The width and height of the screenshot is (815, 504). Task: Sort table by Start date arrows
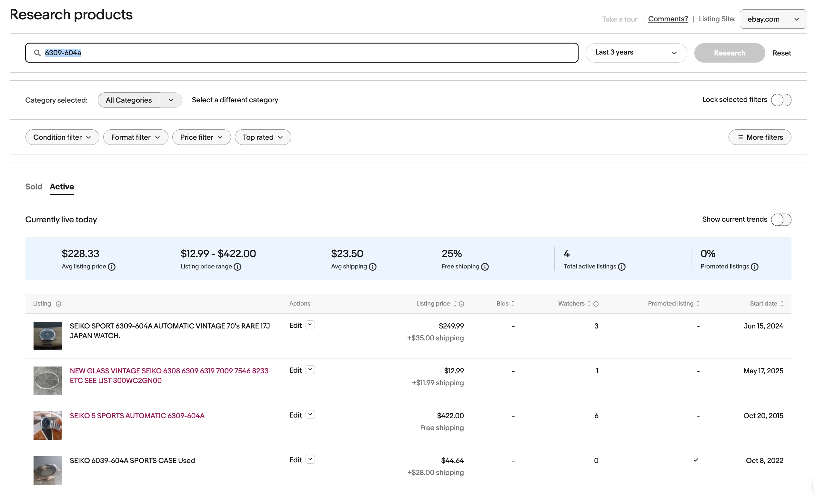(781, 304)
